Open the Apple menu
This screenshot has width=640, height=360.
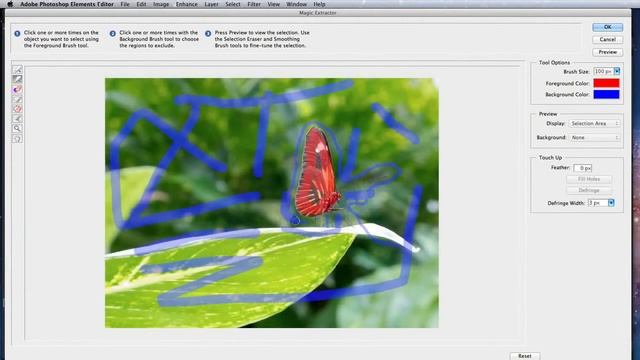click(x=10, y=4)
